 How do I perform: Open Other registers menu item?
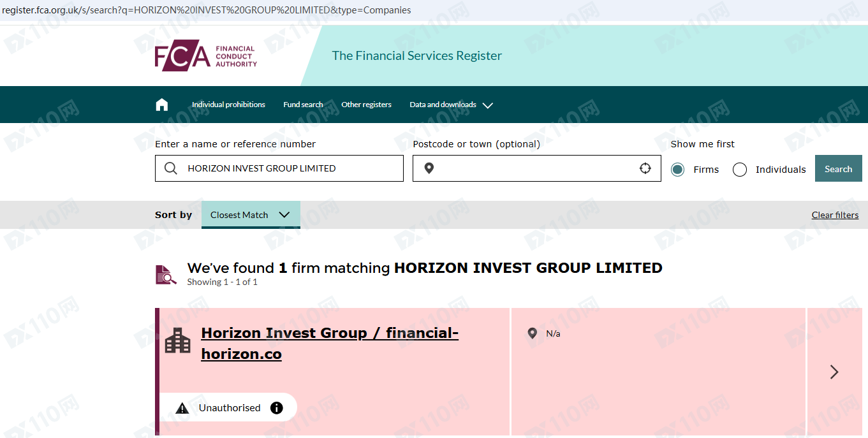[x=366, y=105]
